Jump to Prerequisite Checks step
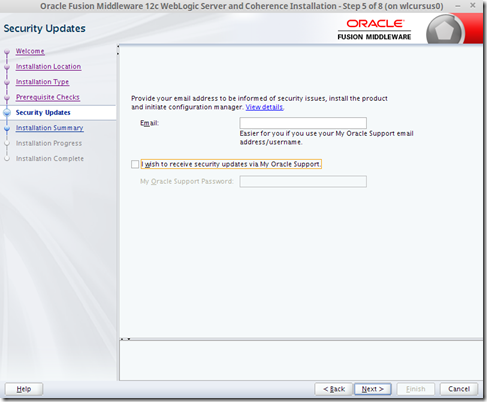Image resolution: width=487 pixels, height=402 pixels. (x=48, y=97)
